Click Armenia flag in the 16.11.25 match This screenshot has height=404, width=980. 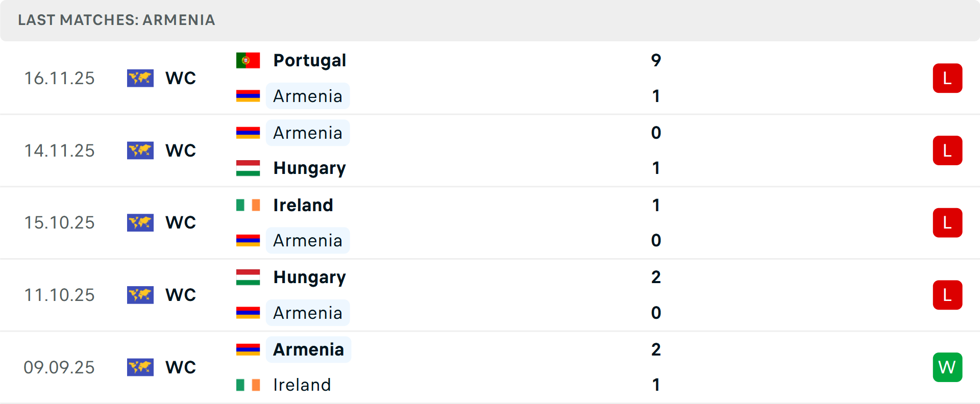coord(248,96)
